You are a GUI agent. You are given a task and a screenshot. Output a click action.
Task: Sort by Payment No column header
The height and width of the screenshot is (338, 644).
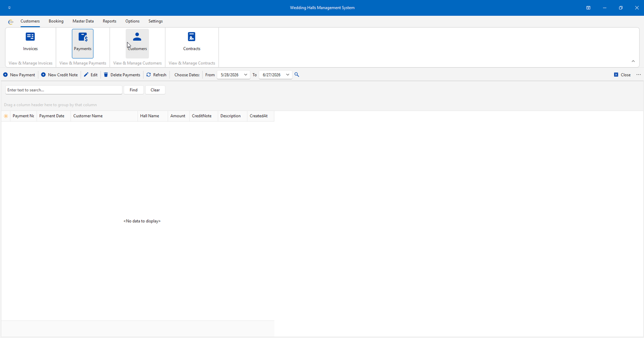coord(23,116)
